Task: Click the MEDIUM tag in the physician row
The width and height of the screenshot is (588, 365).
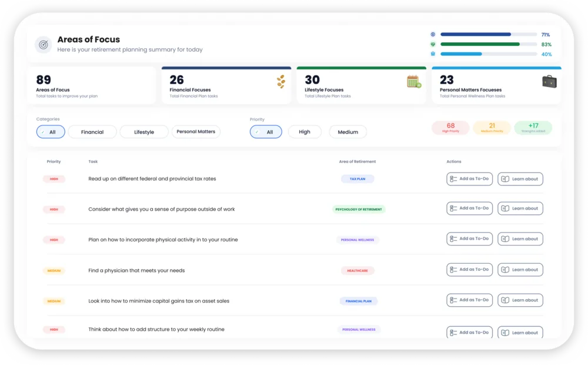Action: (54, 270)
